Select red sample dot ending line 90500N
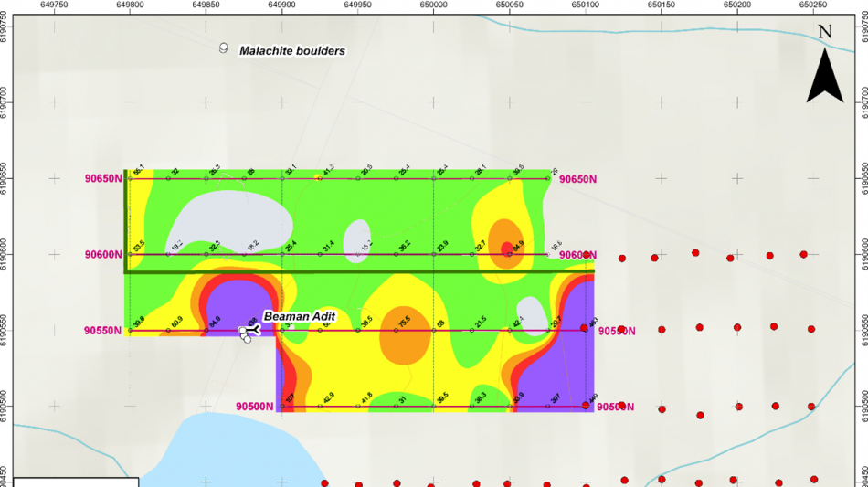The image size is (868, 487). [x=585, y=405]
